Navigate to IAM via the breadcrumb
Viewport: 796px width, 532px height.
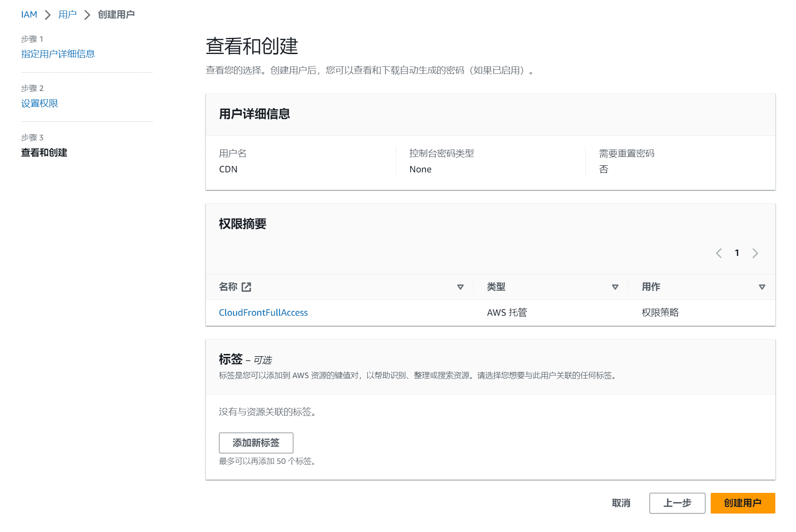(29, 14)
